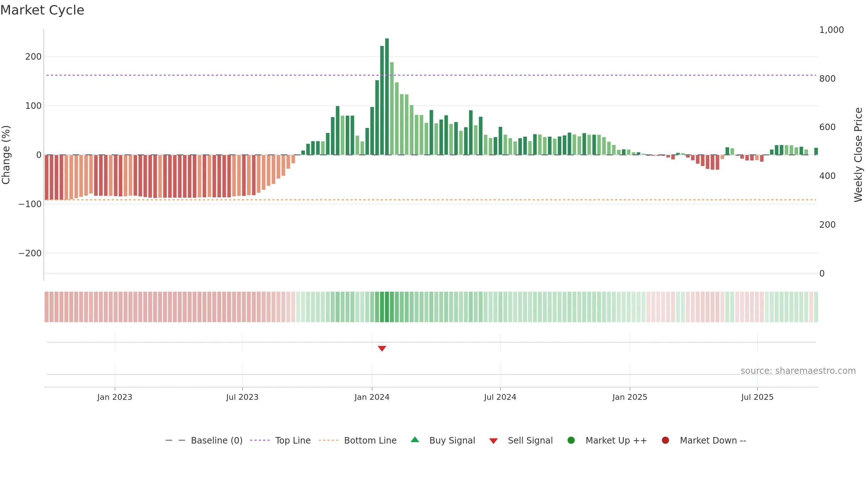Click the −200 left axis tick label
This screenshot has height=488, width=868.
[30, 253]
